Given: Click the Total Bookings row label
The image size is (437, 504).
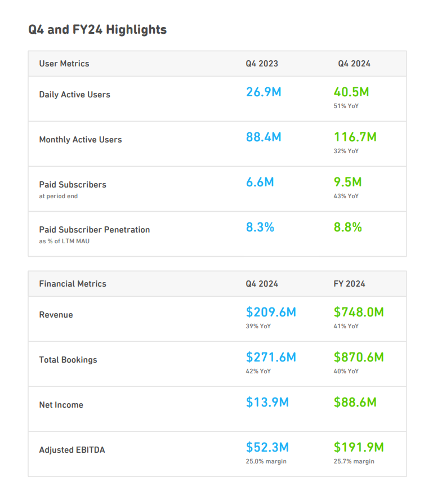Looking at the screenshot, I should click(68, 360).
